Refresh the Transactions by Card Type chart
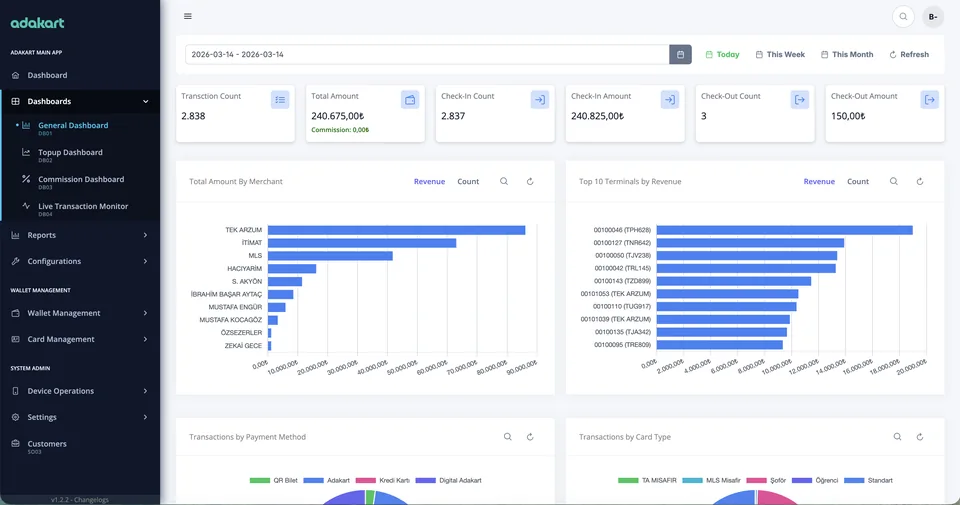 920,436
